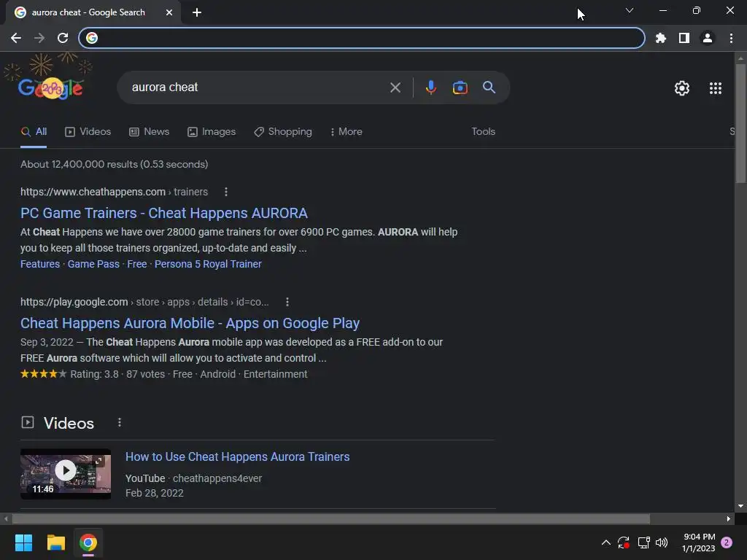747x560 pixels.
Task: Open a new browser tab
Action: 197,12
